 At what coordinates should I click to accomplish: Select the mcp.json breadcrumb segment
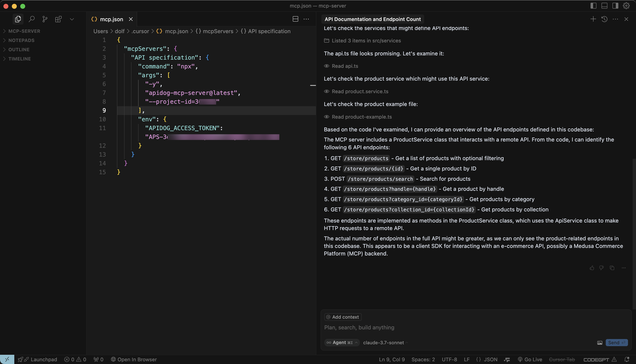pos(172,31)
